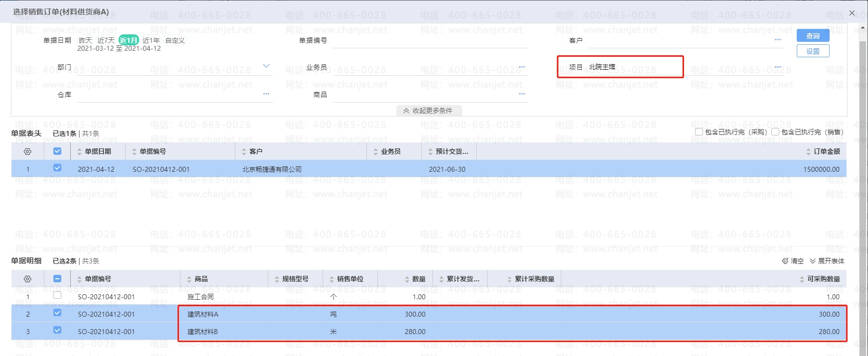Sort detail table by 数量 arrows

click(407, 279)
